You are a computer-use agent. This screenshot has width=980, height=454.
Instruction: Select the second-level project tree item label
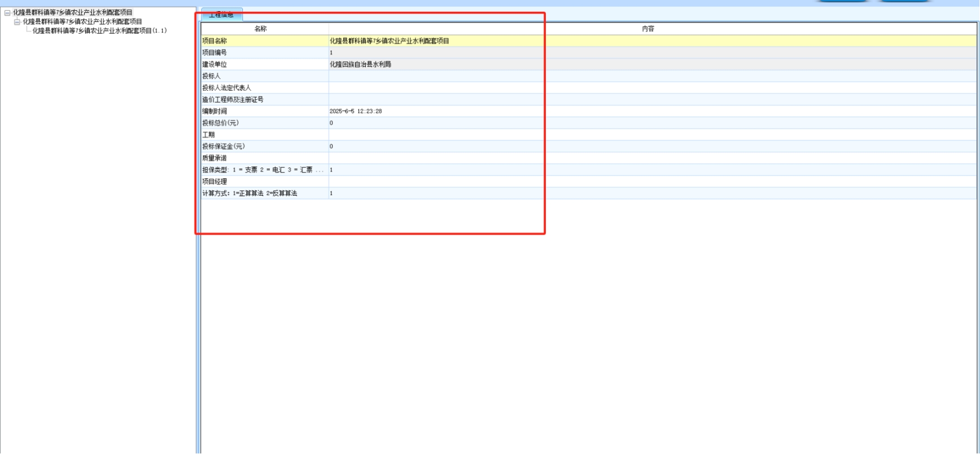(x=82, y=21)
